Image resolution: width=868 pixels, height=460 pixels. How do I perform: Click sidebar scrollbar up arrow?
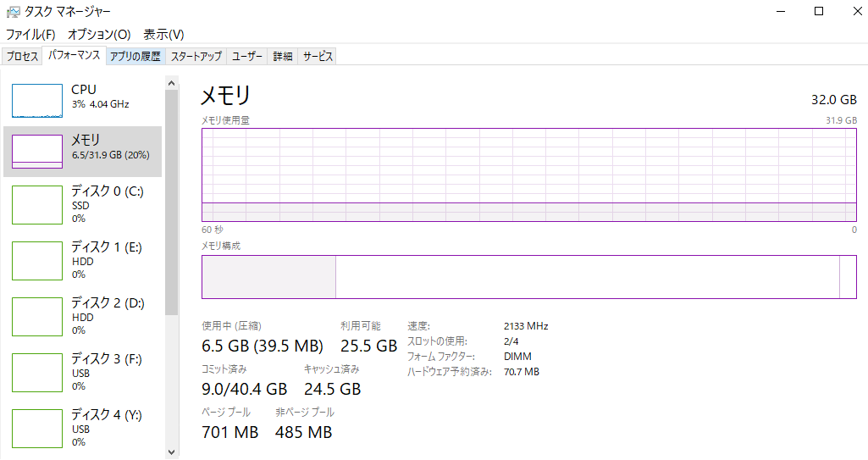pos(172,83)
